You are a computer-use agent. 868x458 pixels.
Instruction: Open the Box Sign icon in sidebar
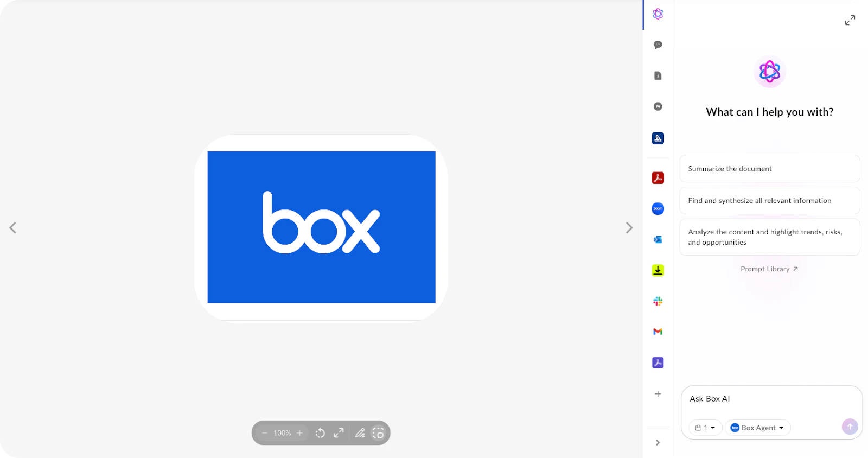(658, 138)
